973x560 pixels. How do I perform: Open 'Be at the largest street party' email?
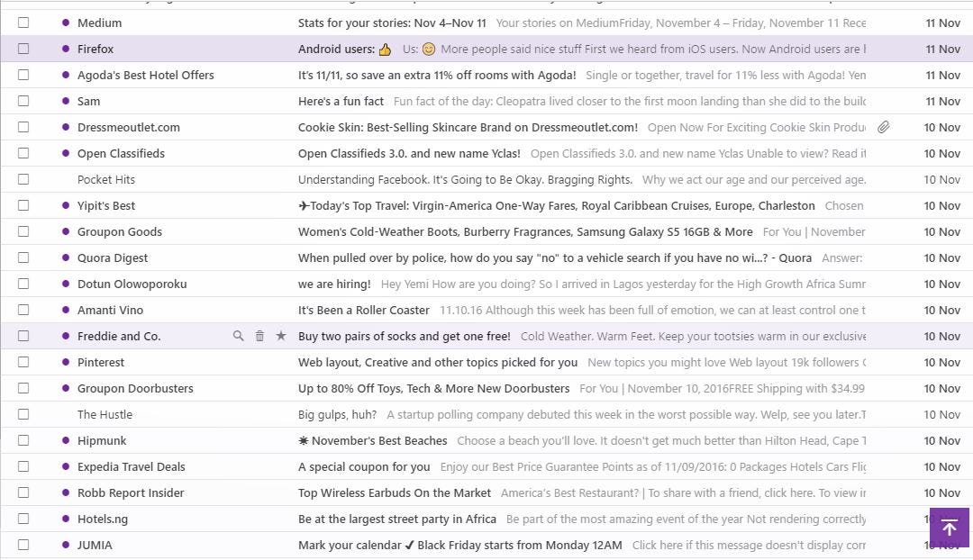click(x=397, y=519)
